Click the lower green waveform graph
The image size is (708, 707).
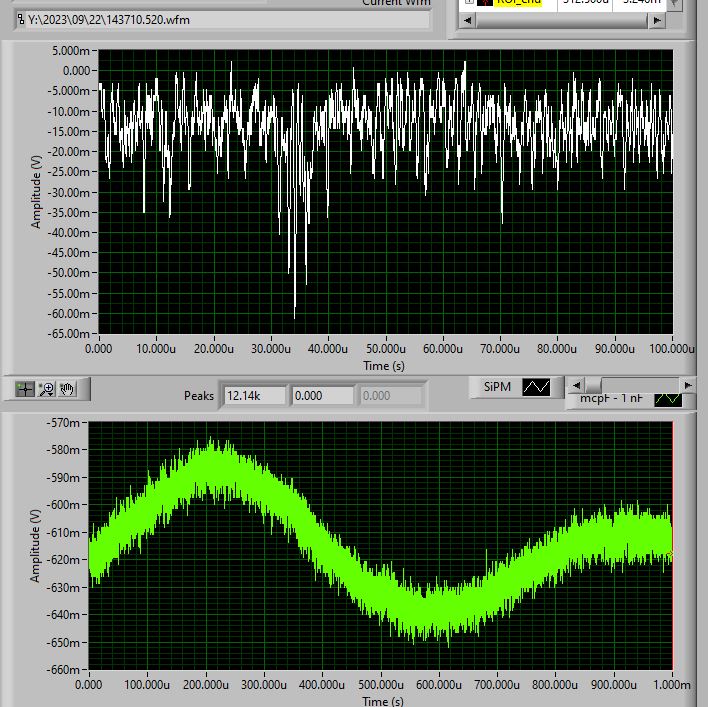[x=380, y=545]
